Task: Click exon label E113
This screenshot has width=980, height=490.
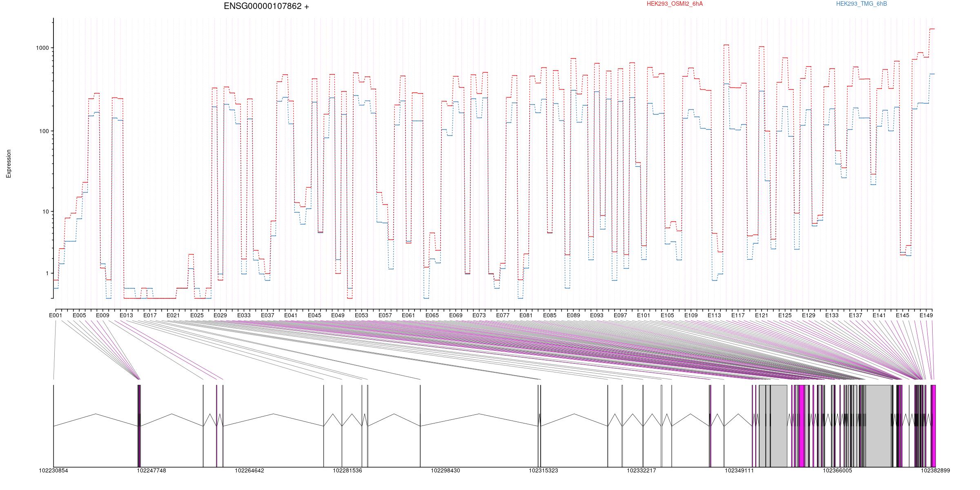Action: click(x=714, y=316)
